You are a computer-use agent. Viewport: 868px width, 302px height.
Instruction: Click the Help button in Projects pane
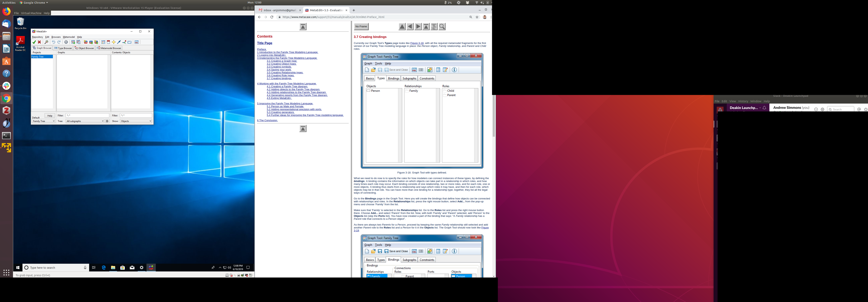pos(50,116)
